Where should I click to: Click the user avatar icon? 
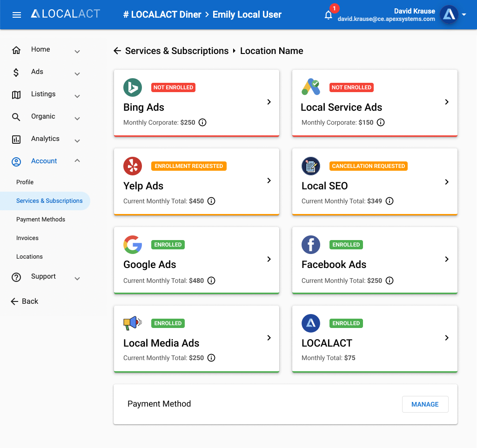click(449, 14)
